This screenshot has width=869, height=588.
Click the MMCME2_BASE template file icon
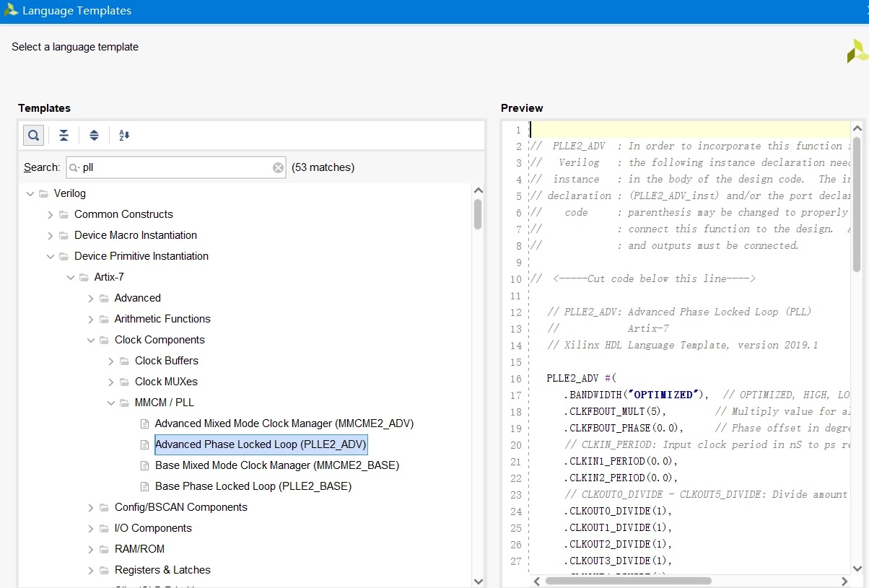click(144, 465)
